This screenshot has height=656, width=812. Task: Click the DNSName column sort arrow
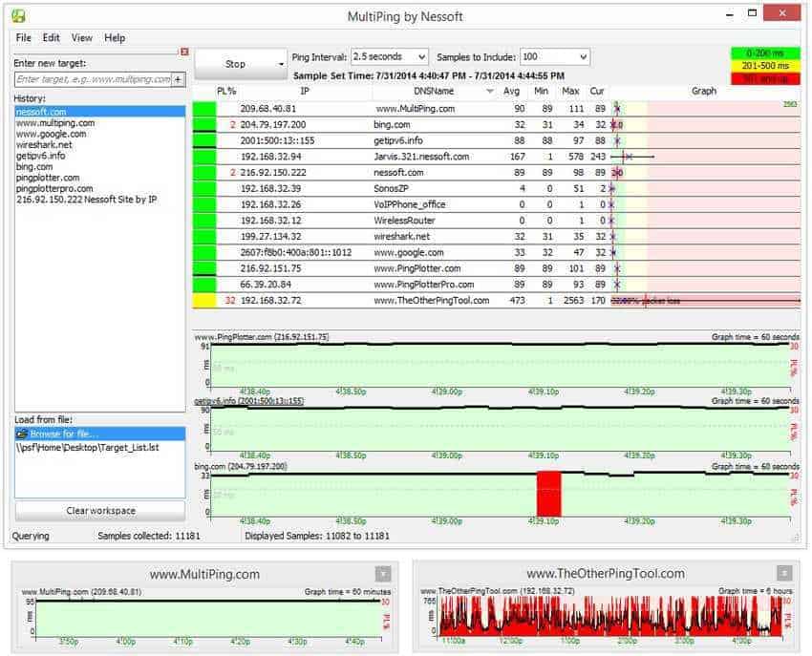click(x=489, y=92)
